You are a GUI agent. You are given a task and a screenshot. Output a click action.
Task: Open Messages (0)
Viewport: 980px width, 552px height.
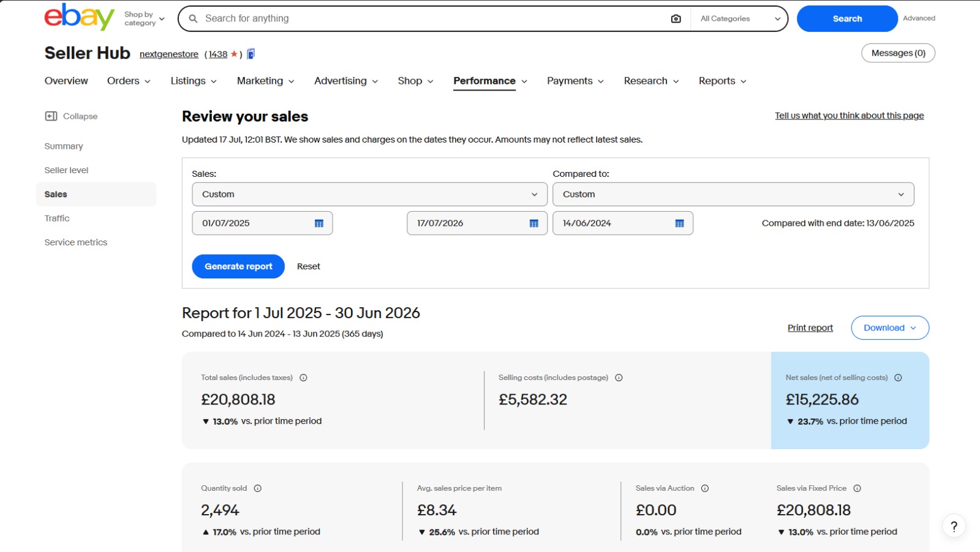click(898, 53)
